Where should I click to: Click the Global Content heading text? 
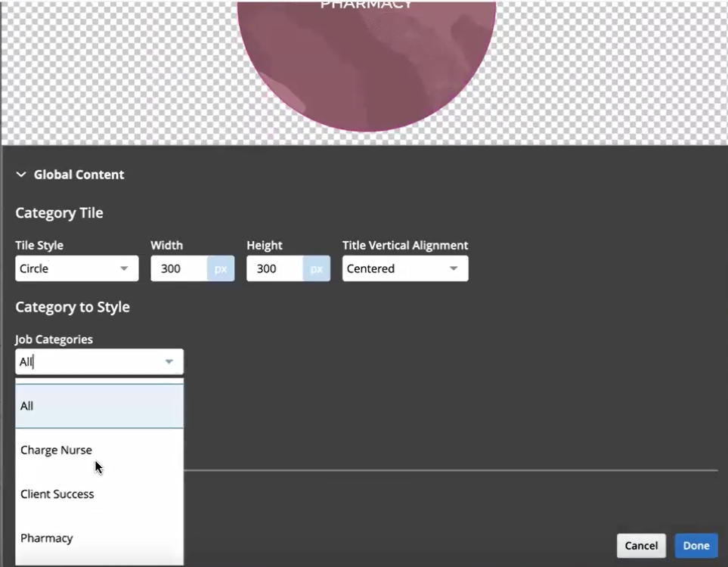point(79,175)
